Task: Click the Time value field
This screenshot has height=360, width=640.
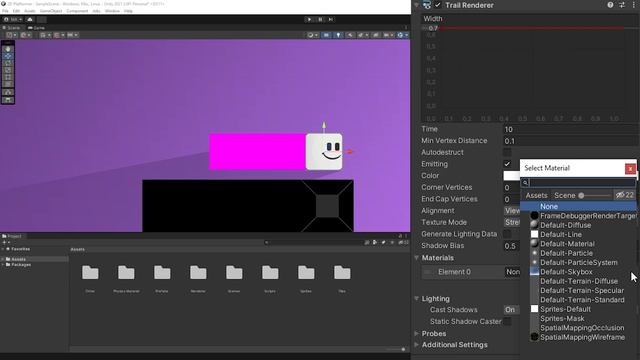Action: click(571, 129)
